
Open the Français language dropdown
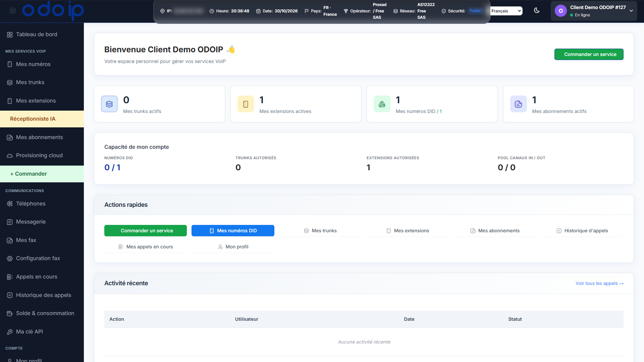[506, 11]
